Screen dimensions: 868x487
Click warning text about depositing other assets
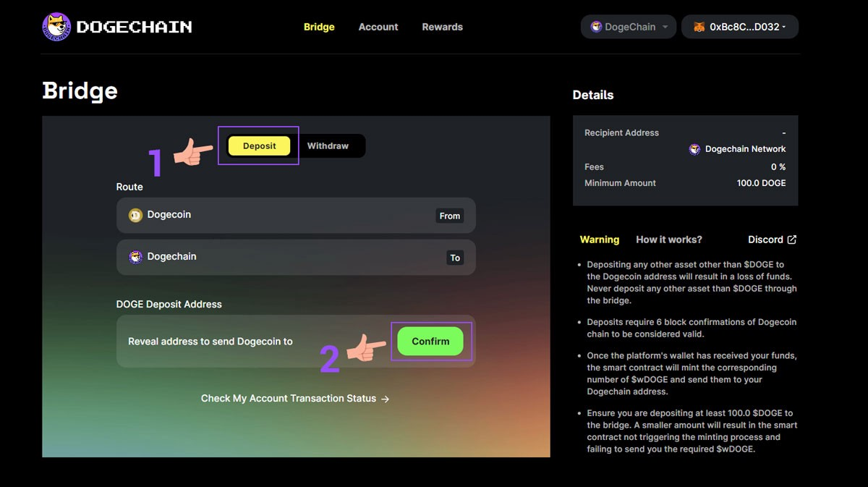(692, 282)
